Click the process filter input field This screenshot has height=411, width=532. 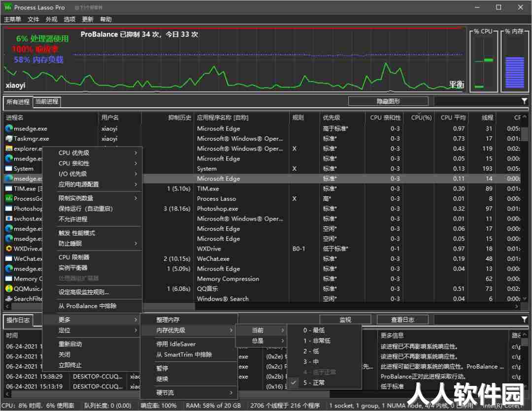click(x=477, y=101)
